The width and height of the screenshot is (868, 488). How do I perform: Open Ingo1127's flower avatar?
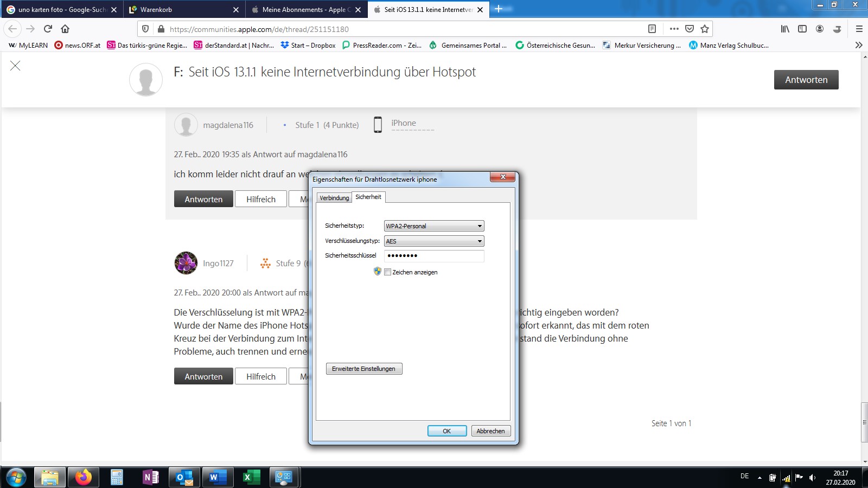(x=186, y=263)
